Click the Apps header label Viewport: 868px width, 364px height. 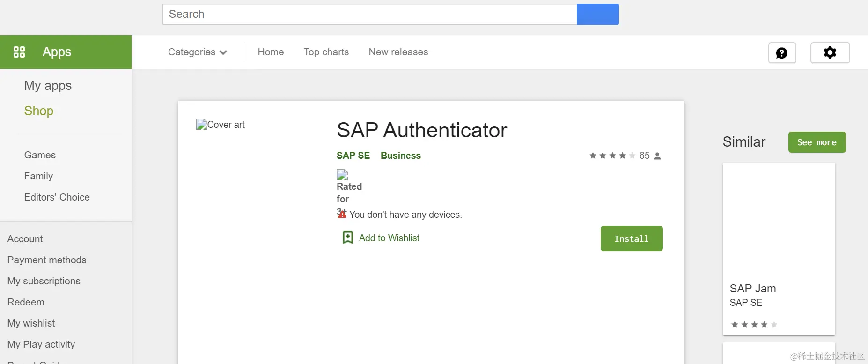(57, 52)
